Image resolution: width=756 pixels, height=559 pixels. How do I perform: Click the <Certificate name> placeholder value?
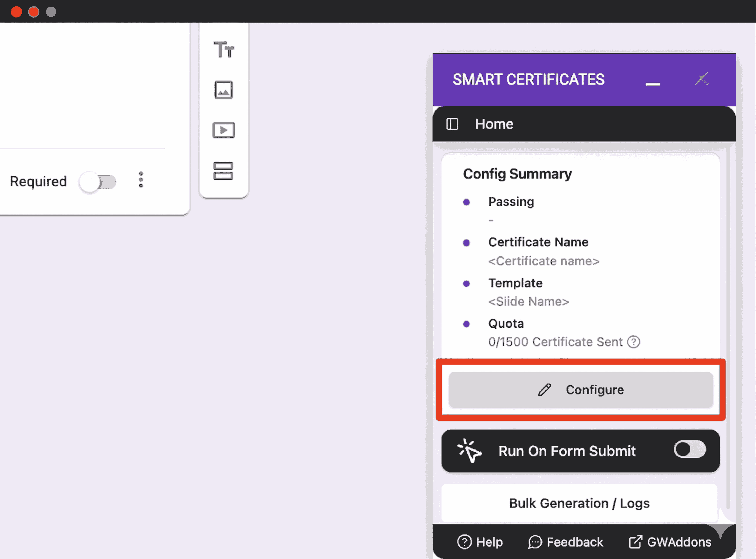click(544, 261)
